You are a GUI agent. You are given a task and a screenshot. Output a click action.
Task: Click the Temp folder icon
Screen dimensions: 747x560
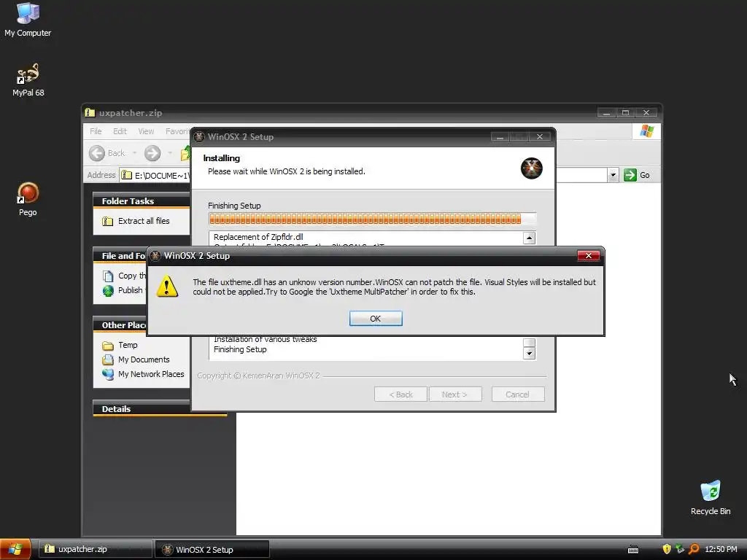(x=108, y=346)
